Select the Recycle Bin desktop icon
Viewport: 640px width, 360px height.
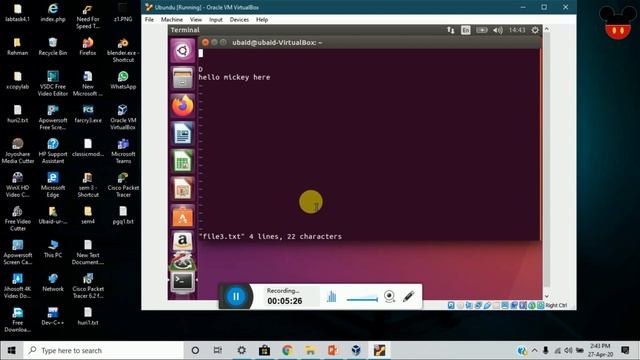point(53,46)
